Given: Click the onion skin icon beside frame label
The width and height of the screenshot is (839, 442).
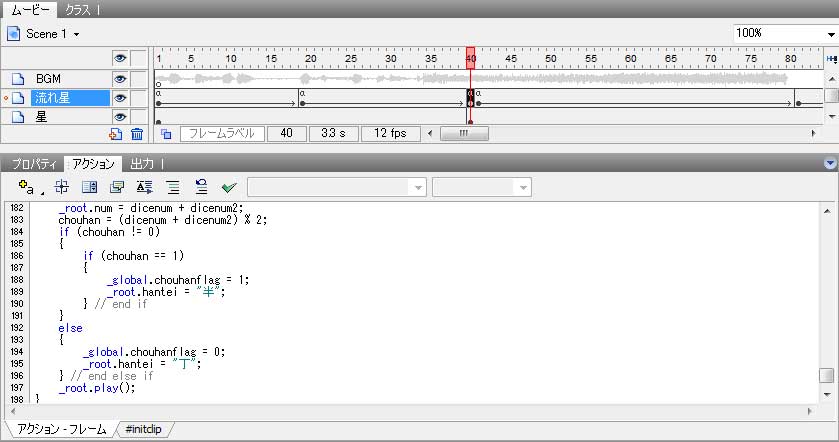Looking at the screenshot, I should click(166, 134).
